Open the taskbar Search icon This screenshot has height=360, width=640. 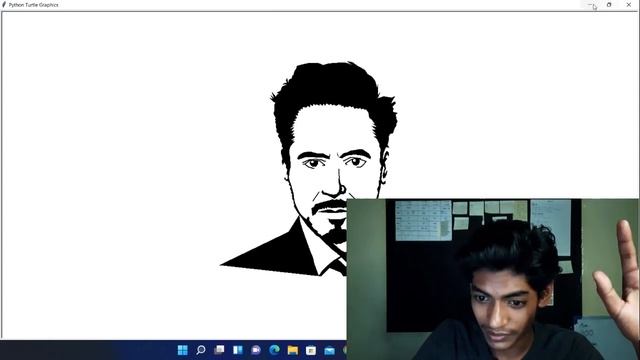(x=201, y=350)
